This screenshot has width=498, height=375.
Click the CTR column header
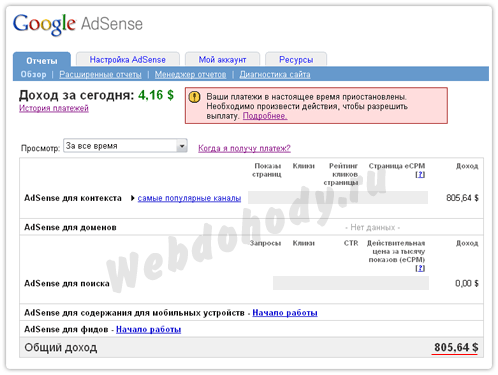[x=351, y=243]
